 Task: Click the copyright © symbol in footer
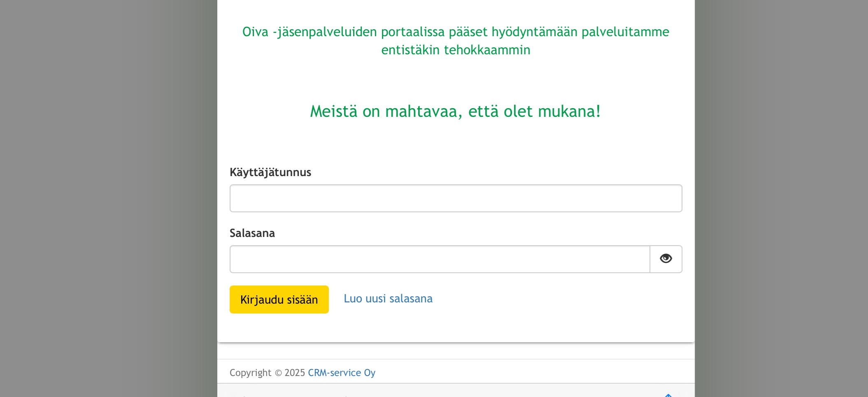[278, 373]
